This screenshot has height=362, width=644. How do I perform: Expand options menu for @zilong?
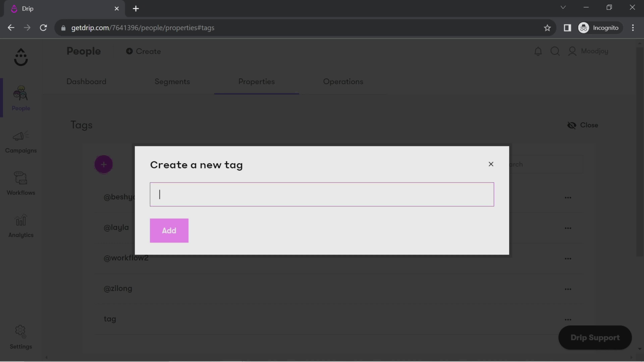[568, 289]
